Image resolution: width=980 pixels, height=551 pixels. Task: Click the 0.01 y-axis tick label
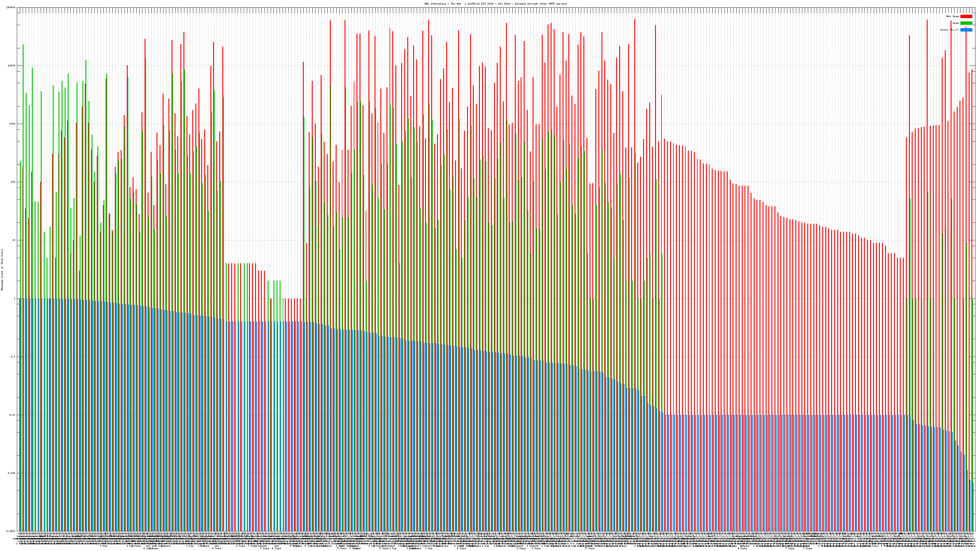(x=13, y=415)
